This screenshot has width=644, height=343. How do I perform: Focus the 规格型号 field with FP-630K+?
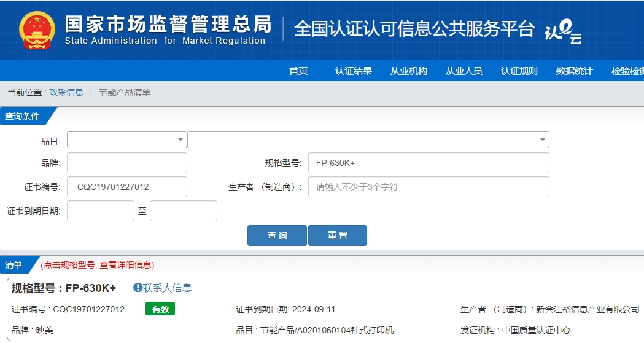[x=429, y=163]
